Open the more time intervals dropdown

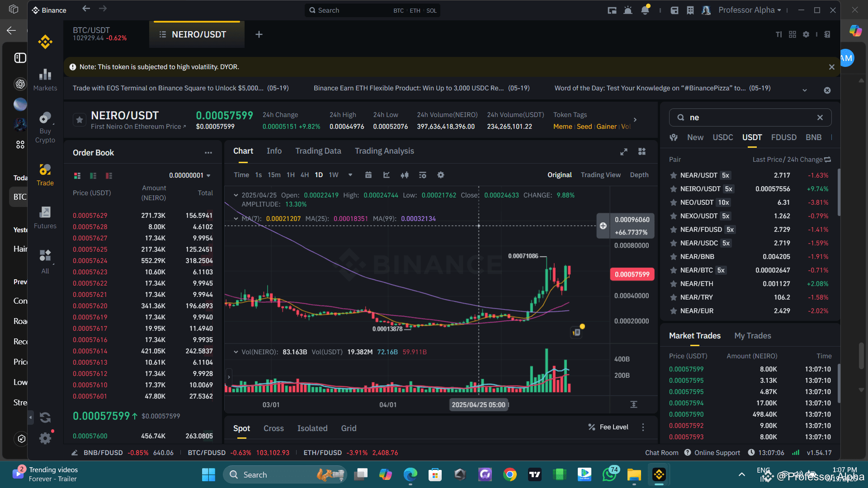350,175
